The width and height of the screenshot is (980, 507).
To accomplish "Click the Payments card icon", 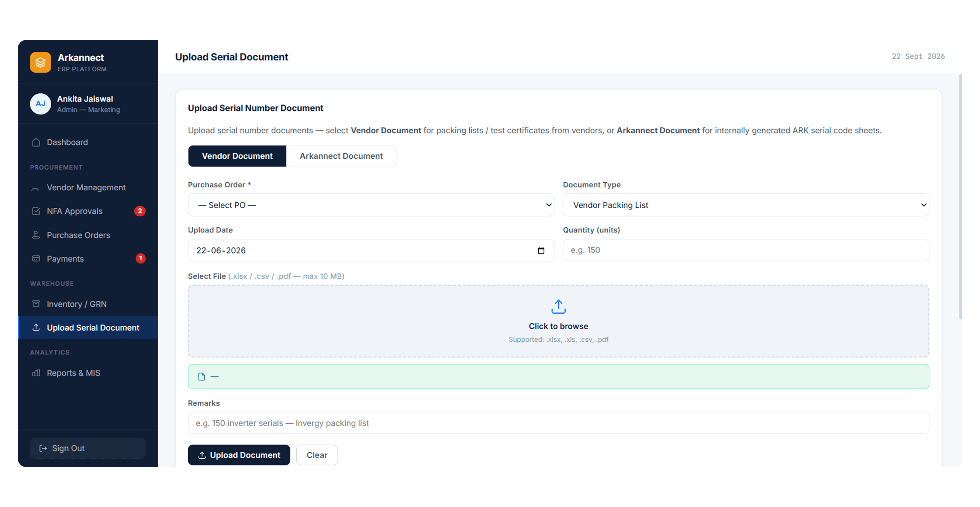I will pos(36,259).
